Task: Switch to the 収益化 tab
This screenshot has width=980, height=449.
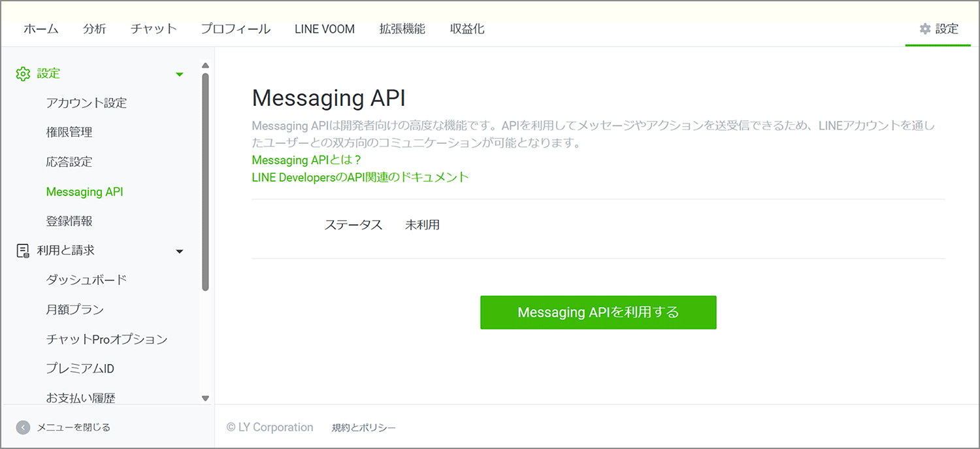Action: 467,29
